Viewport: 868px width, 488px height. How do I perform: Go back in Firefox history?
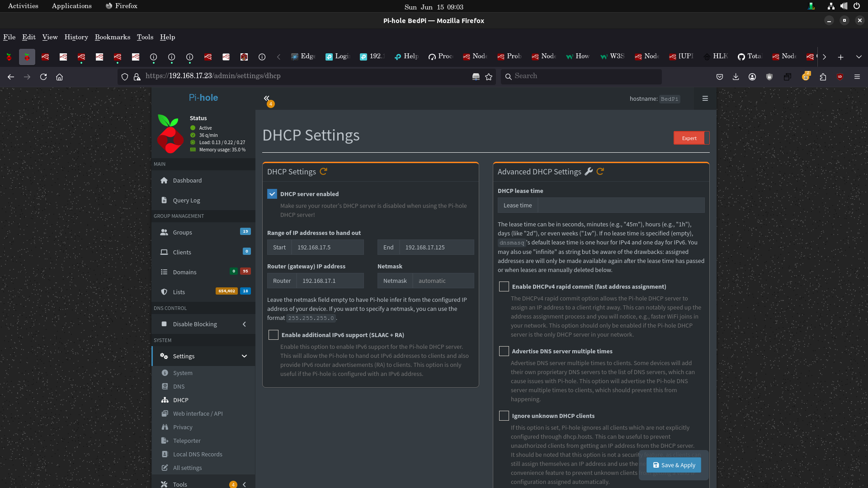tap(11, 77)
